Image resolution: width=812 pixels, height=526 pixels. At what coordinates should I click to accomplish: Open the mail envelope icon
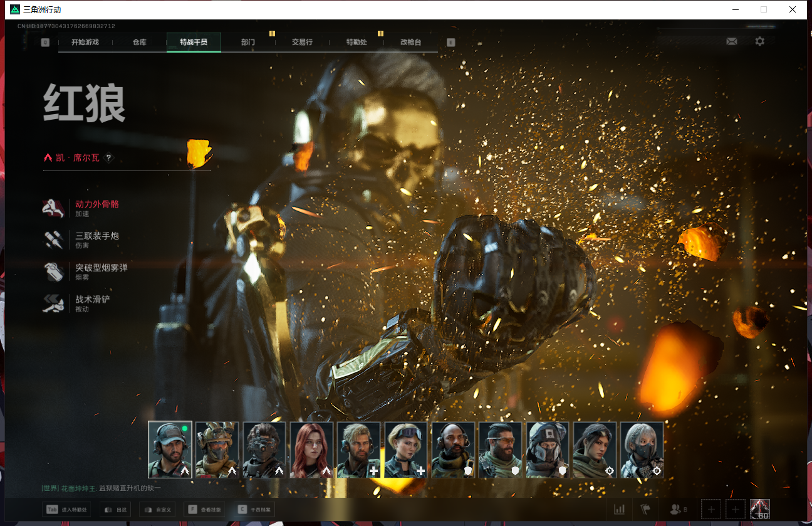(x=731, y=41)
